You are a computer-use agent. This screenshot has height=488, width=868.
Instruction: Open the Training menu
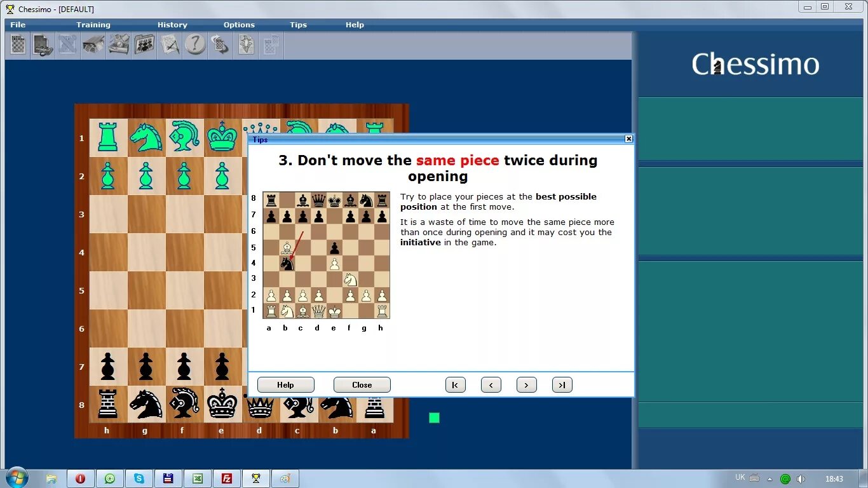pos(93,25)
